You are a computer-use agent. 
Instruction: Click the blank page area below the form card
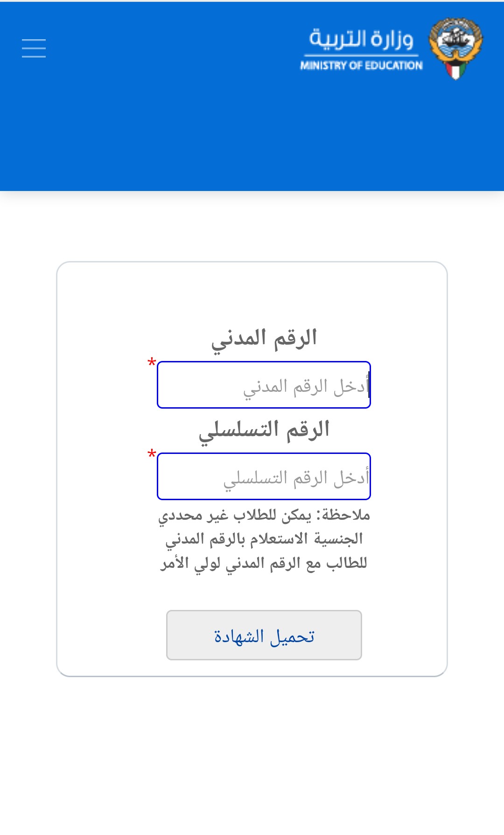252,757
